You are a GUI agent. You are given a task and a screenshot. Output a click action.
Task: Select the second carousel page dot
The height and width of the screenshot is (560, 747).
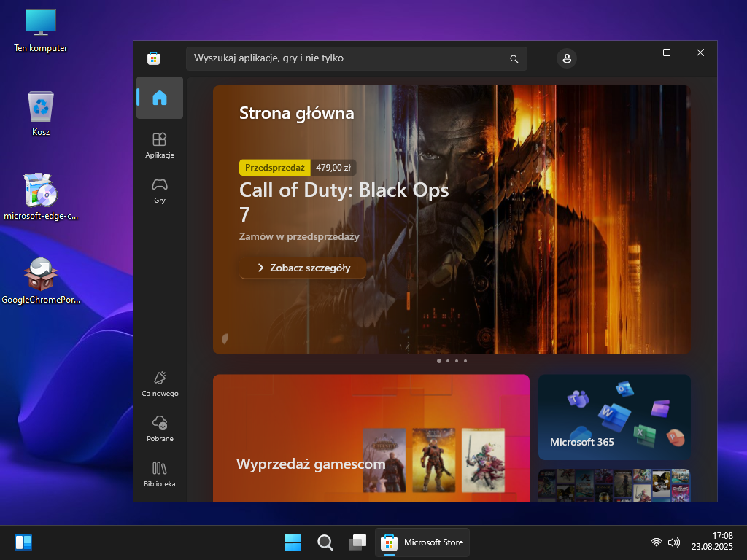(x=448, y=361)
